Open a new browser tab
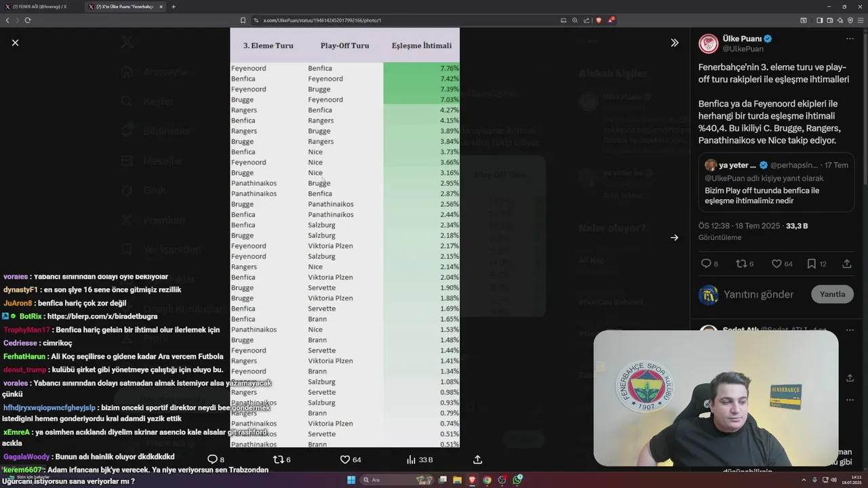 [174, 7]
